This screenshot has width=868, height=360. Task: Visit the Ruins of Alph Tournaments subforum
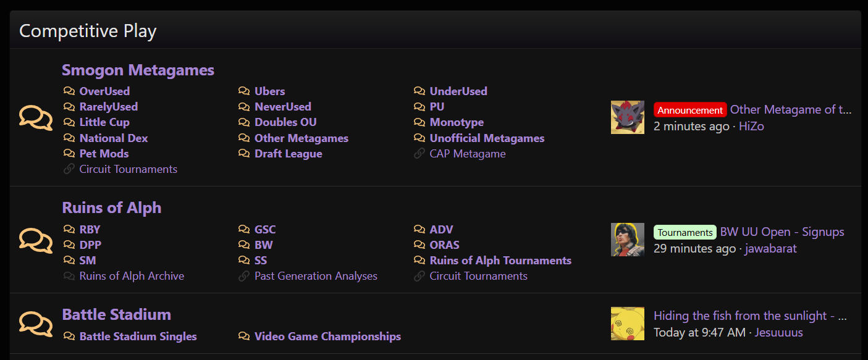click(500, 261)
